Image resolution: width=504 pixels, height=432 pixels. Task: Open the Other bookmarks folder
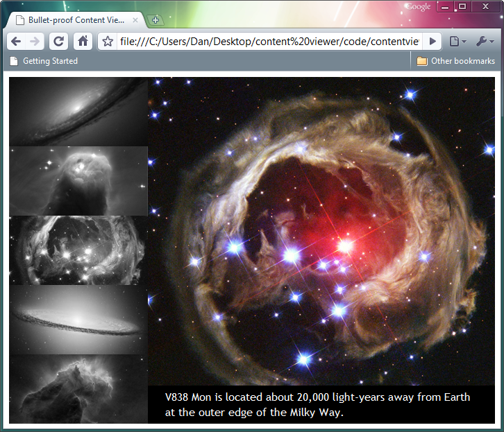tap(456, 61)
